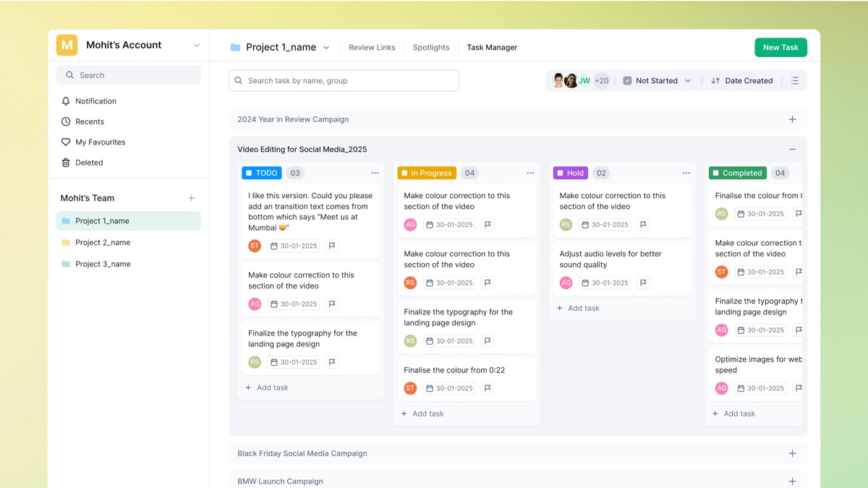The height and width of the screenshot is (488, 868).
Task: Open 'Finalise the colour from' Completed card
Action: tap(758, 196)
